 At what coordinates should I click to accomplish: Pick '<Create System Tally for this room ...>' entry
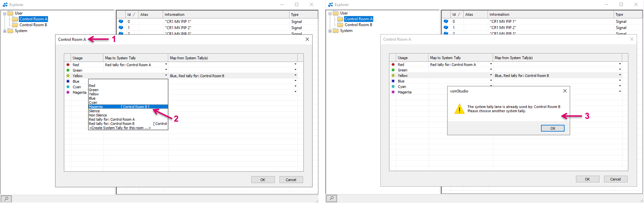[120, 128]
